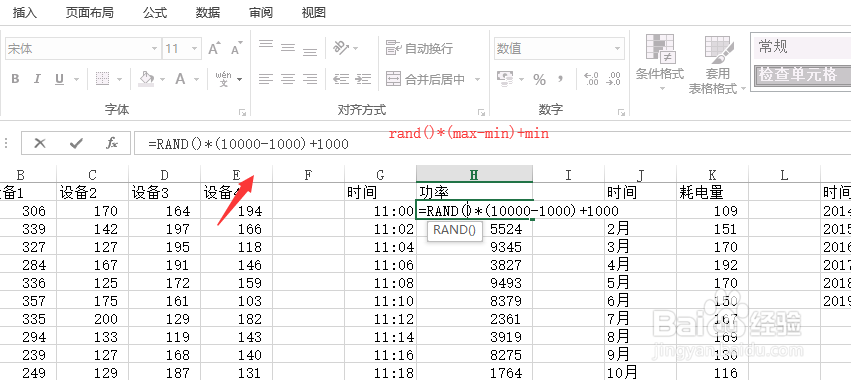
Task: Open the 审阅 tab
Action: (261, 12)
